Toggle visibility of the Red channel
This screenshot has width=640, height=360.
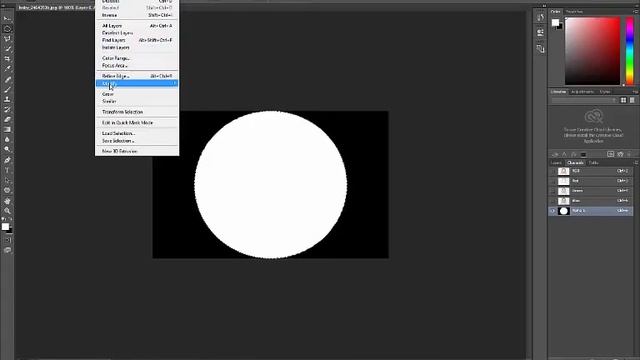pyautogui.click(x=553, y=181)
